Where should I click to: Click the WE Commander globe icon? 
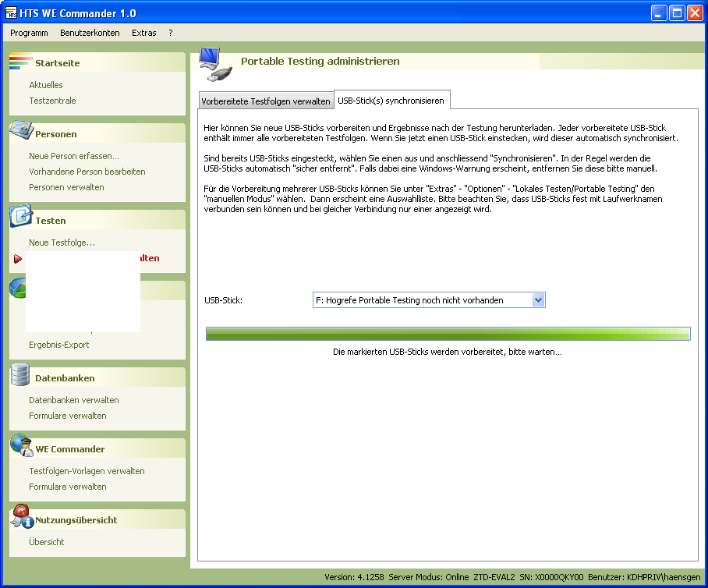(21, 447)
